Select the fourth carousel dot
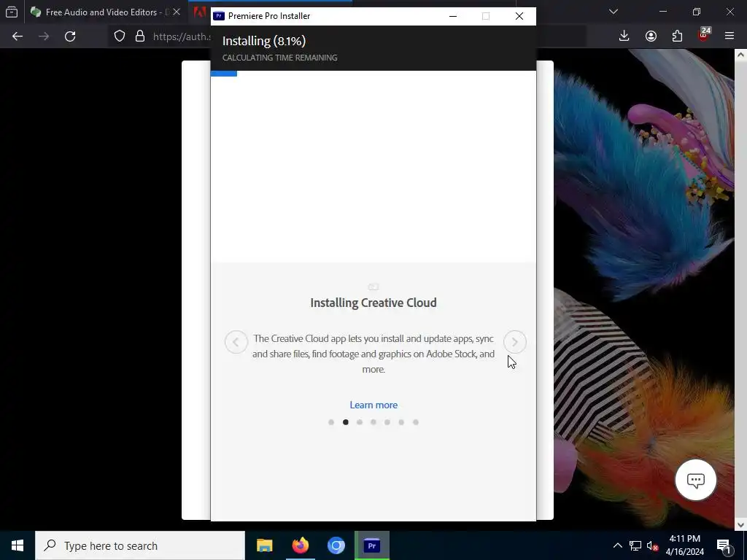747x560 pixels. tap(373, 422)
